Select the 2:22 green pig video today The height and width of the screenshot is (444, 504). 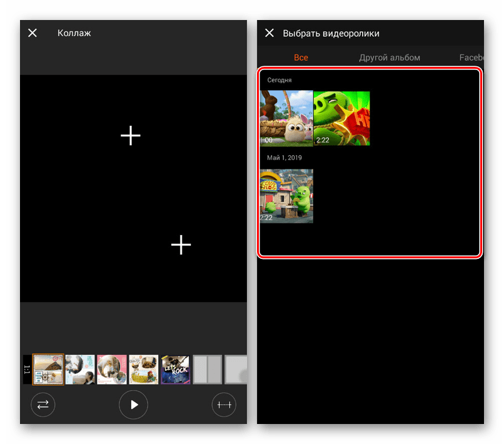tap(341, 118)
